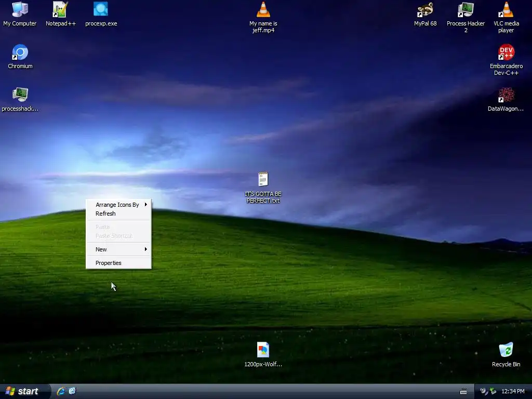Click the green network tray icon

[493, 392]
